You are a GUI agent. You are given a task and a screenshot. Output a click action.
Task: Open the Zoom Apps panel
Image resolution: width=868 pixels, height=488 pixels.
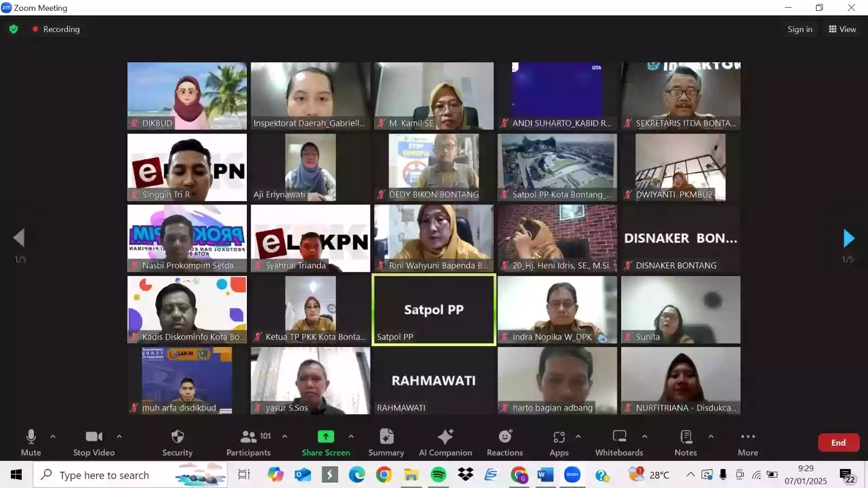pyautogui.click(x=559, y=442)
